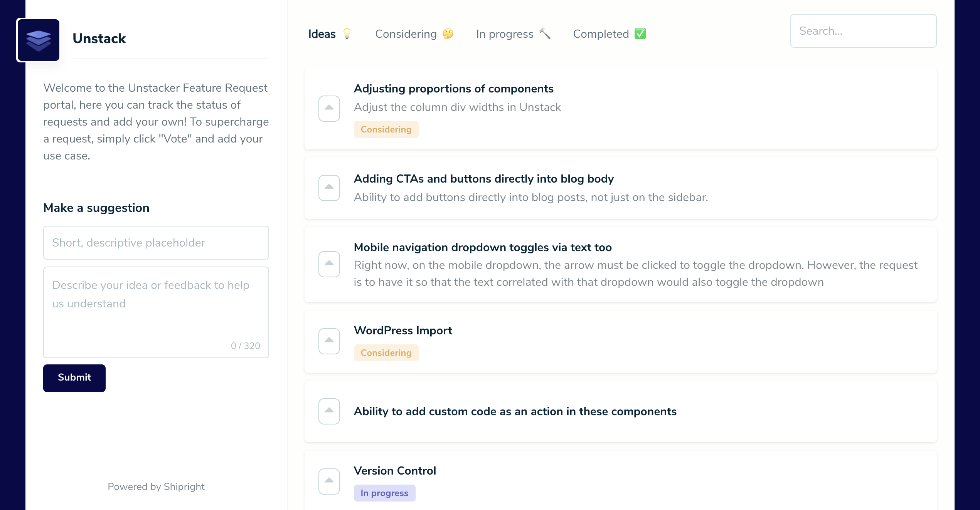Click the Submit button
The width and height of the screenshot is (980, 510).
pos(74,378)
